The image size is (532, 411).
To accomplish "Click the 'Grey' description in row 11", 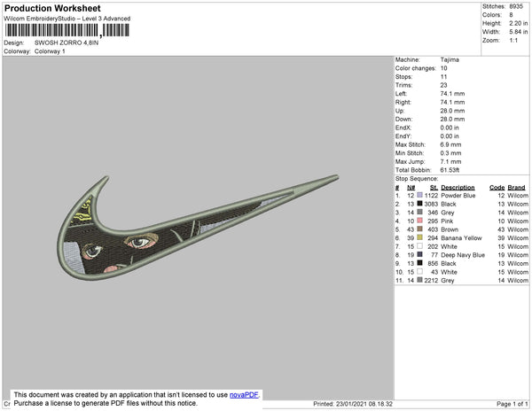I will click(447, 280).
